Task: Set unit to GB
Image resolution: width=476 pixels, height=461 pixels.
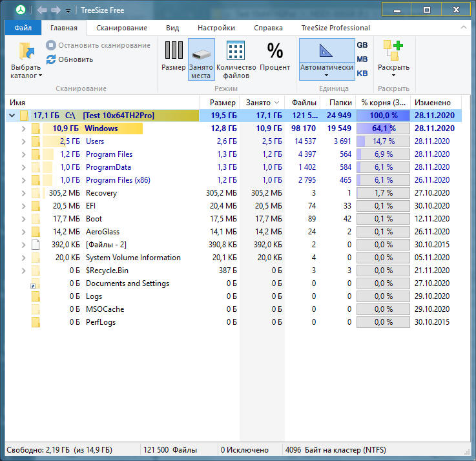Action: (362, 45)
